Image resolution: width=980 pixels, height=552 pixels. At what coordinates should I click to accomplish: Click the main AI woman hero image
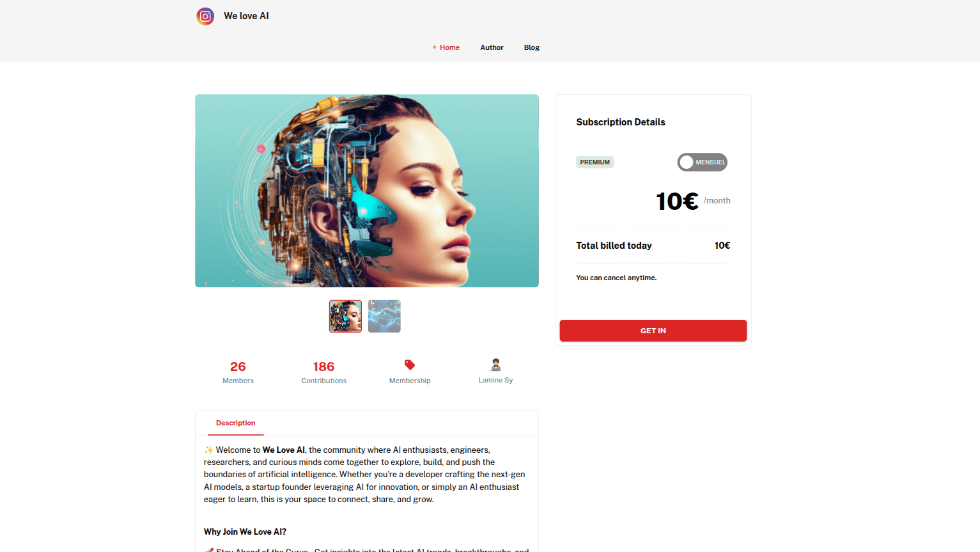[367, 191]
